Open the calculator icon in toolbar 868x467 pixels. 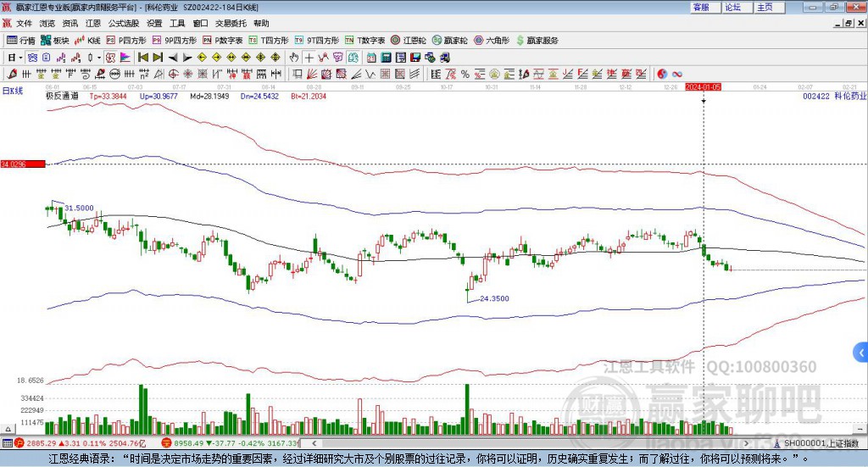coord(386,58)
